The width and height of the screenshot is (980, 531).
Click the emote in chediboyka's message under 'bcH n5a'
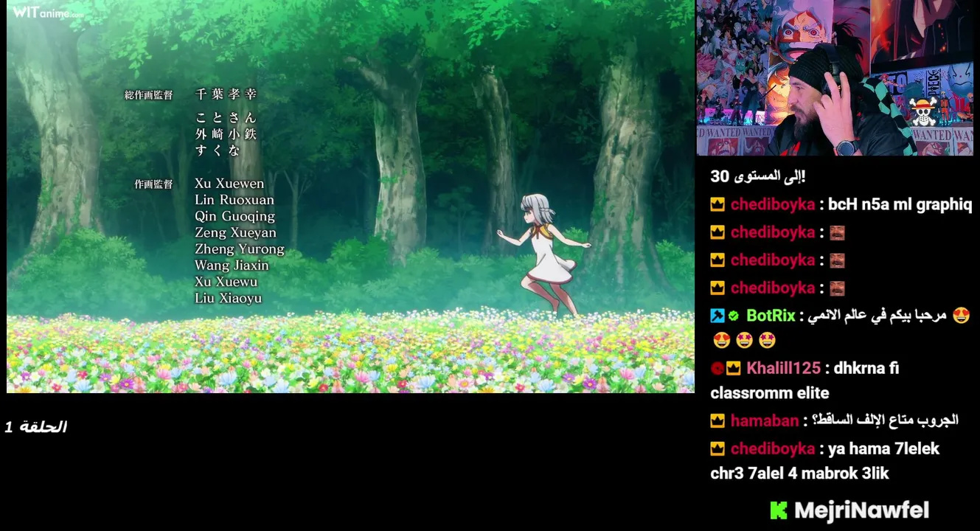pos(837,232)
